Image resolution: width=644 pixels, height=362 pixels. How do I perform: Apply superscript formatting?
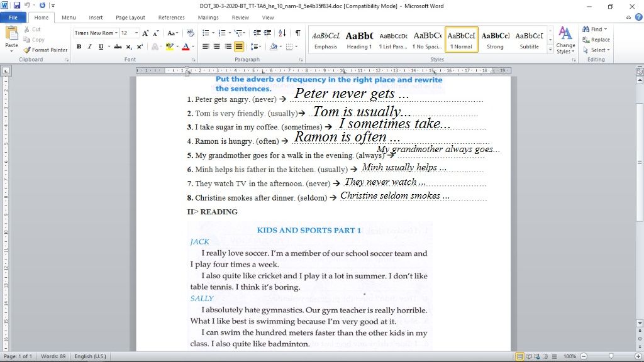[140, 47]
